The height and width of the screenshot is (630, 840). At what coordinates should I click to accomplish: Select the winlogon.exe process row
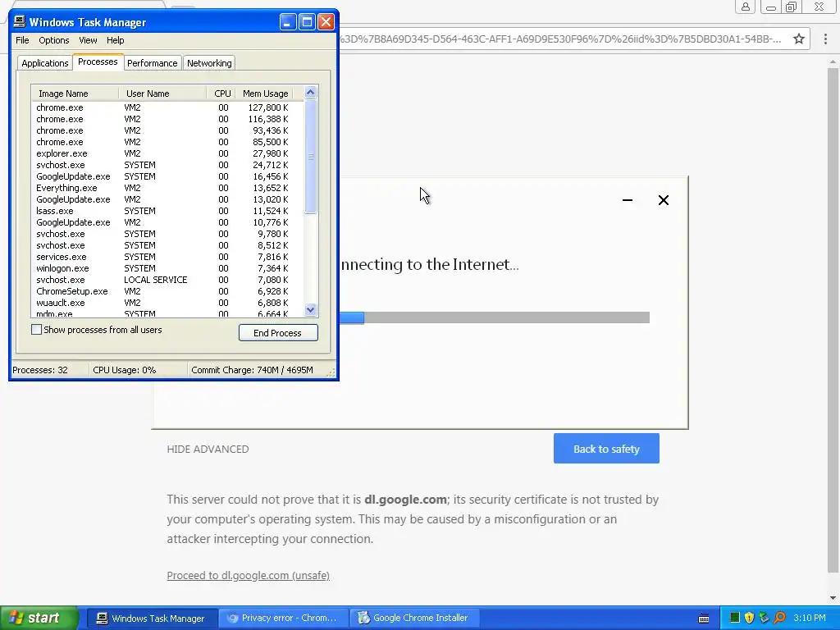[167, 268]
